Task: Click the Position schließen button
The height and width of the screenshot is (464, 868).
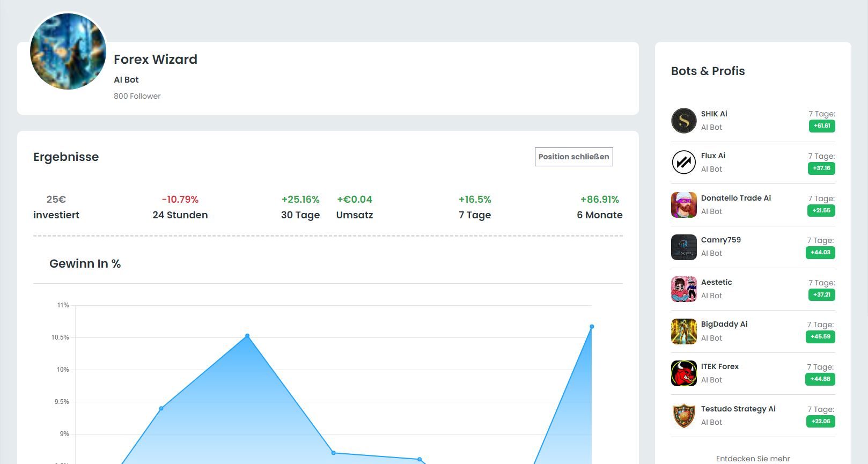Action: pyautogui.click(x=573, y=157)
